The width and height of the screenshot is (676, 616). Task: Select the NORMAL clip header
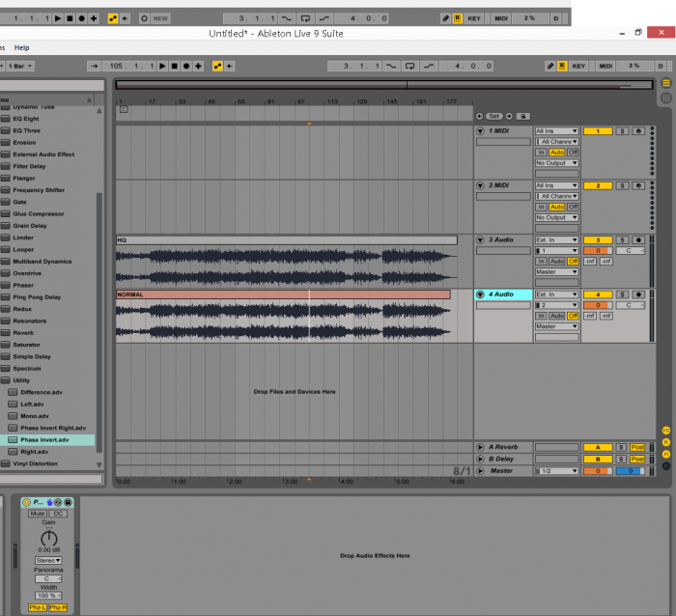coord(283,294)
